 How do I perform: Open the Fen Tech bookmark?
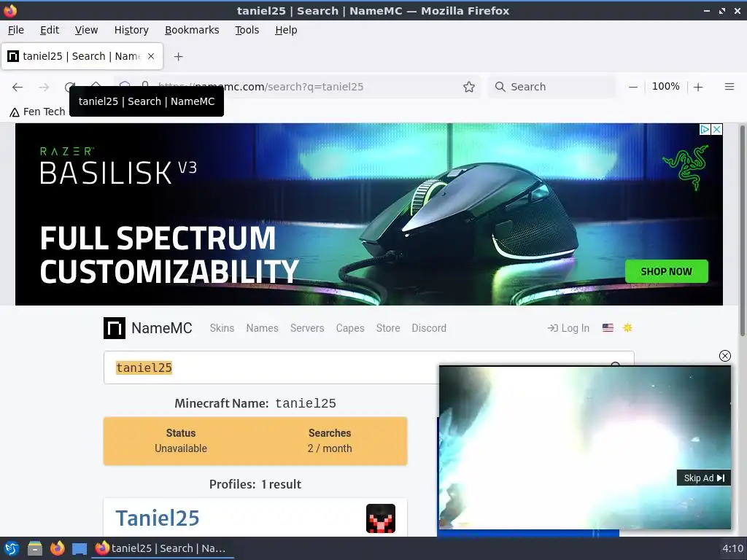pyautogui.click(x=37, y=112)
